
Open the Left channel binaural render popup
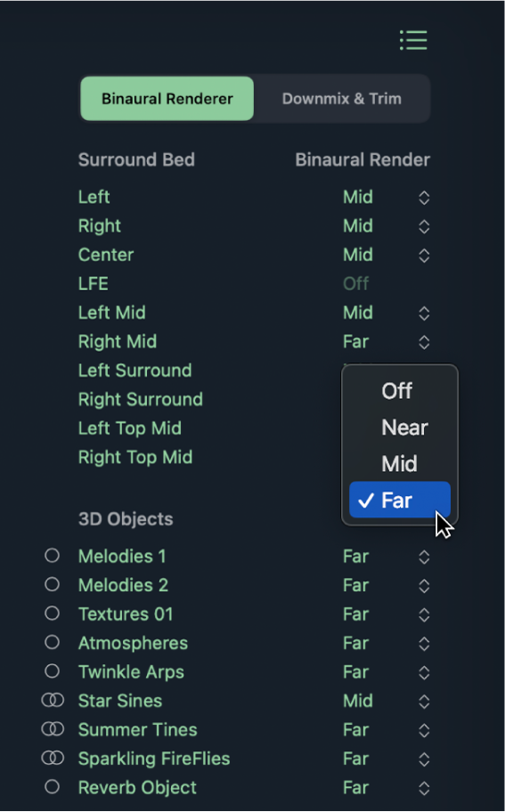(x=387, y=198)
